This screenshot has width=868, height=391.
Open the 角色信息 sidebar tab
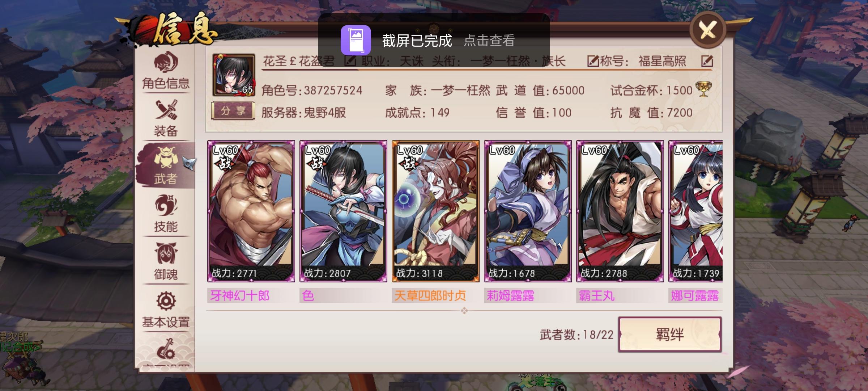coord(166,71)
